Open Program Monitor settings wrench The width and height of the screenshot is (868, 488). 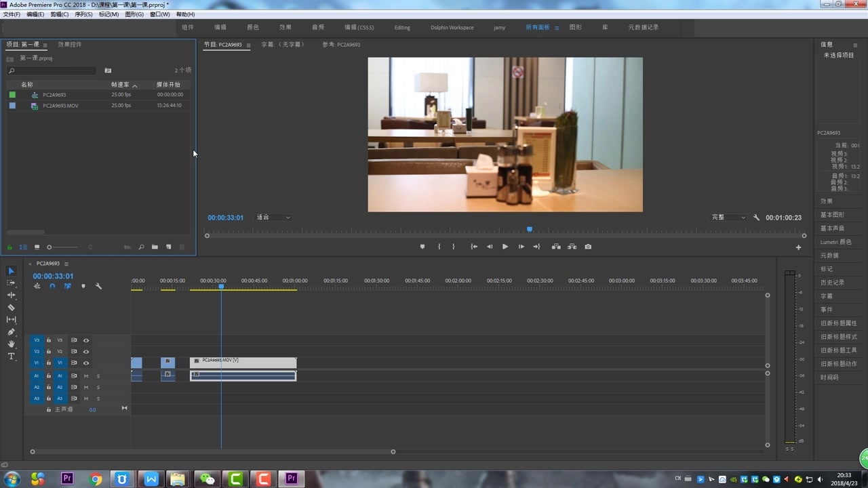click(756, 218)
